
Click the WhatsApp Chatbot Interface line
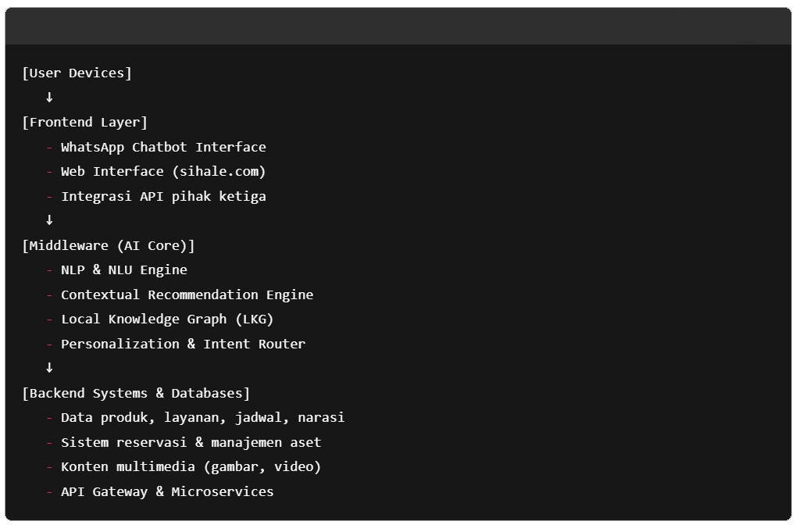click(x=163, y=147)
